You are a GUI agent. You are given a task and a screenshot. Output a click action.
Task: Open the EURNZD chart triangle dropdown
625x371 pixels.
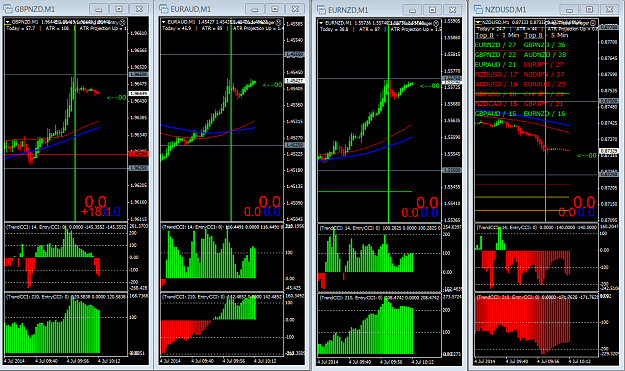321,23
